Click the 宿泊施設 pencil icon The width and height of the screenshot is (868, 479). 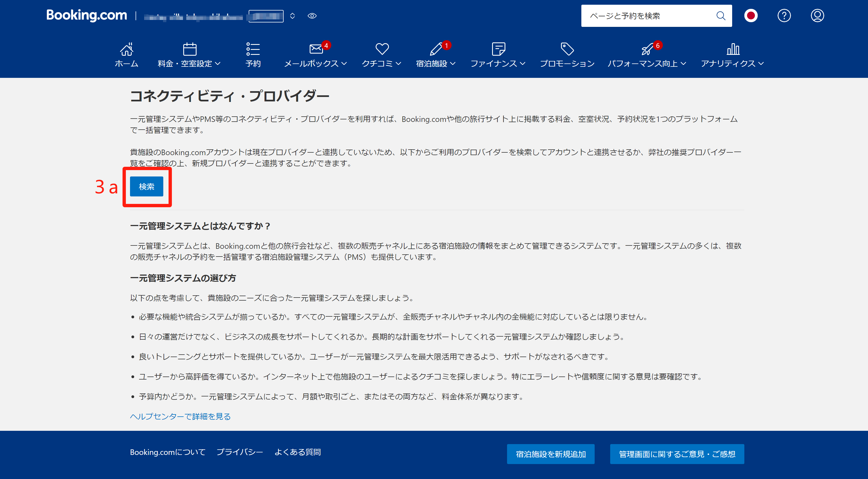pyautogui.click(x=436, y=49)
